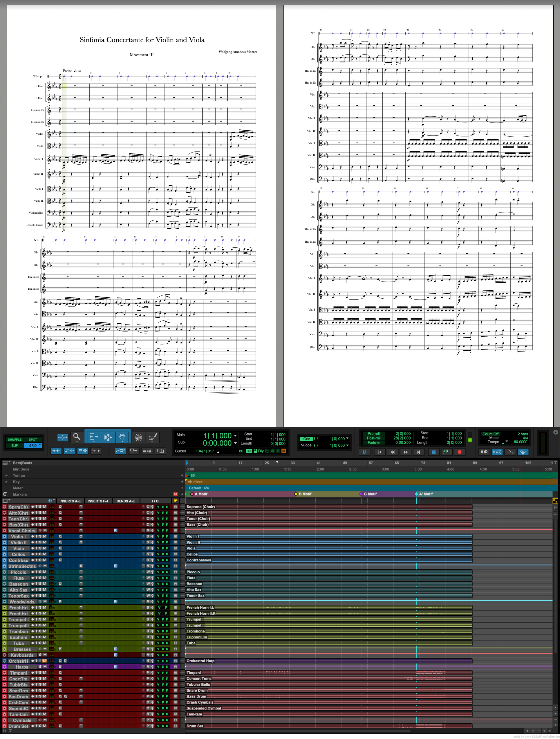560x739 pixels.
Task: Select the Pencil tool in the toolbar
Action: coord(153,438)
